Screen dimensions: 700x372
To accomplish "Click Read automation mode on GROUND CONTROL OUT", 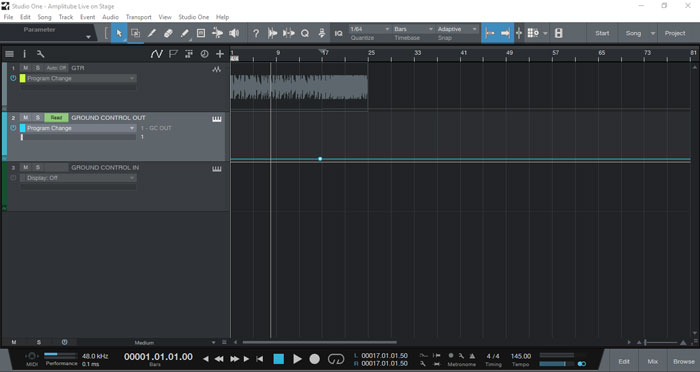I will pyautogui.click(x=56, y=117).
